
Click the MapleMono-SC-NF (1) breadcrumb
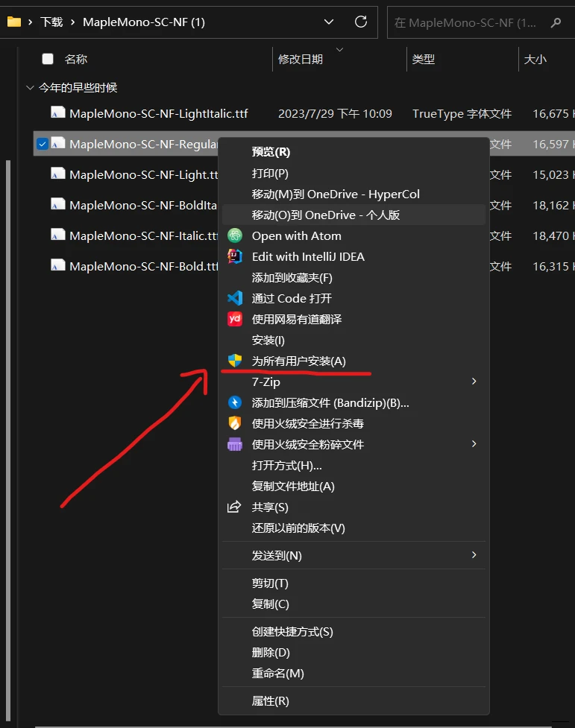pos(144,22)
